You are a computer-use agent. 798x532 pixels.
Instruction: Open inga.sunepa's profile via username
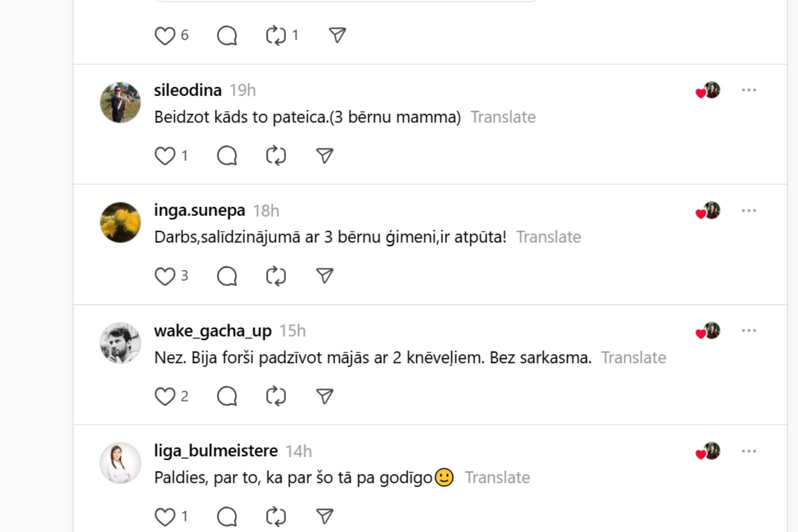[x=199, y=210]
